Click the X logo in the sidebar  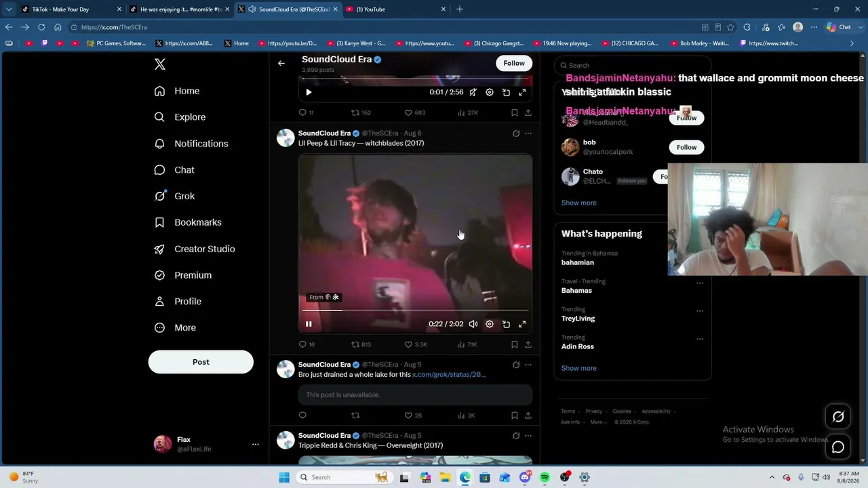coord(160,64)
